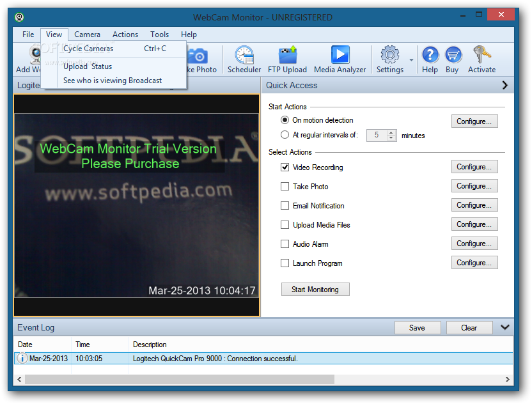Image resolution: width=532 pixels, height=404 pixels.
Task: Open the Camera menu
Action: [x=87, y=35]
